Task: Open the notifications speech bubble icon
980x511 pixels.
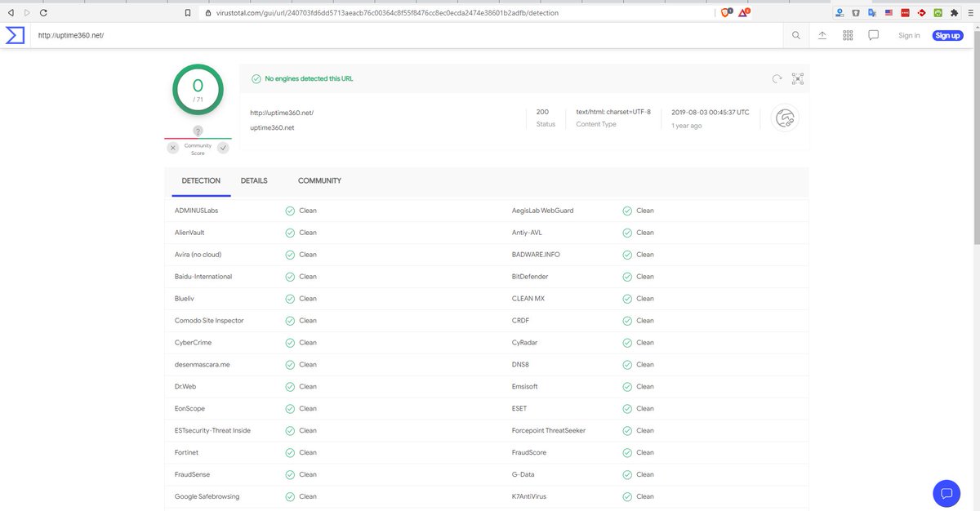Action: (873, 36)
